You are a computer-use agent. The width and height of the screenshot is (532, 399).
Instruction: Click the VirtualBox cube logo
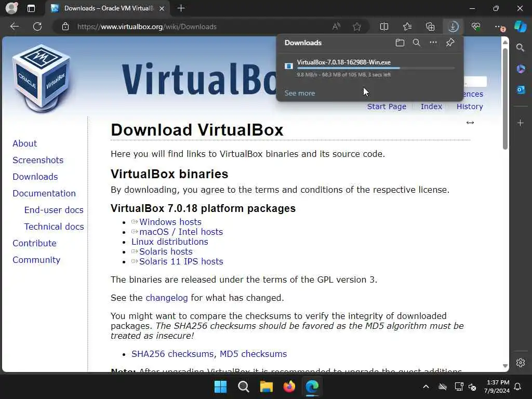point(42,78)
